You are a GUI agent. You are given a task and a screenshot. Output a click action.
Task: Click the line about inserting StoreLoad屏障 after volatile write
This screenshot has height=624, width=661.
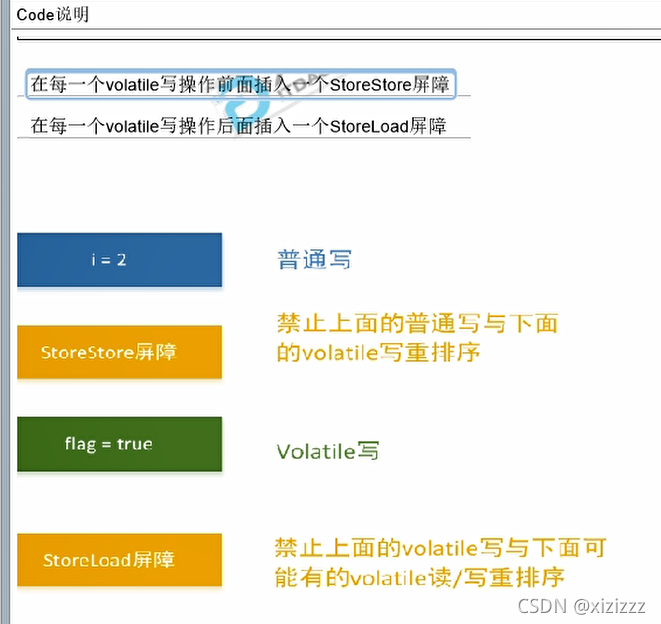coord(239,126)
